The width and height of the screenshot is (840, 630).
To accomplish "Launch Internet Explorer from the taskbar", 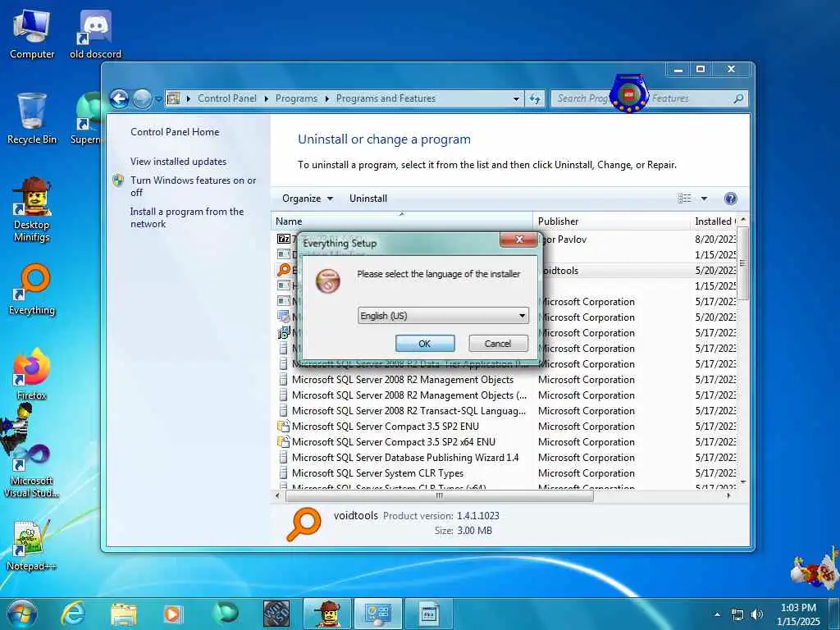I will pos(73,614).
